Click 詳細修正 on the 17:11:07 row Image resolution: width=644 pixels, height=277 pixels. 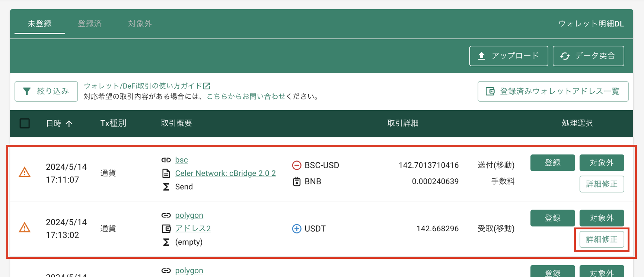602,184
